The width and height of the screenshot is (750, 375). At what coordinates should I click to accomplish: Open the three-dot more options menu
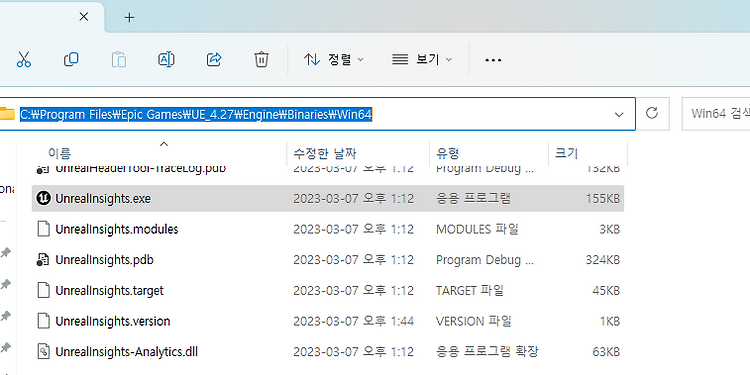[x=493, y=60]
